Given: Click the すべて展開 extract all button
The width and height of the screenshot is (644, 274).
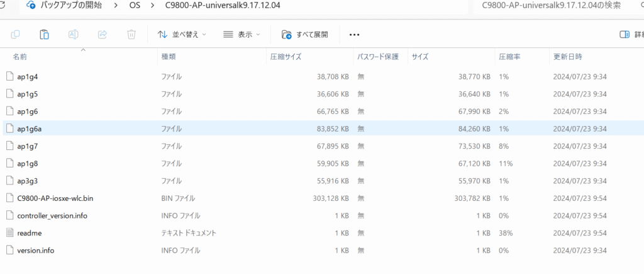Looking at the screenshot, I should pos(305,35).
